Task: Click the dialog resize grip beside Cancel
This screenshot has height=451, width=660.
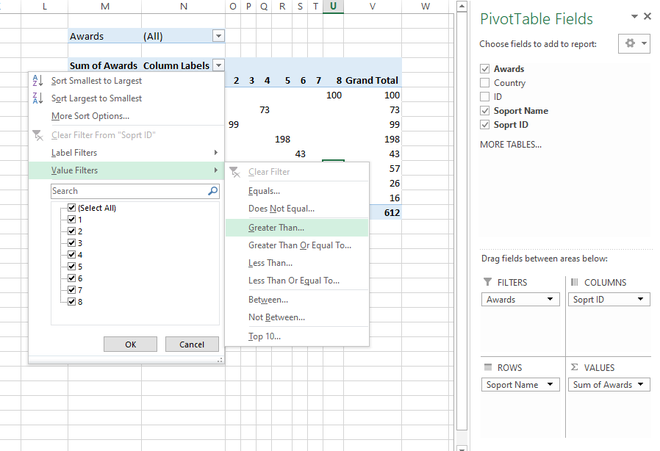Action: tap(220, 360)
